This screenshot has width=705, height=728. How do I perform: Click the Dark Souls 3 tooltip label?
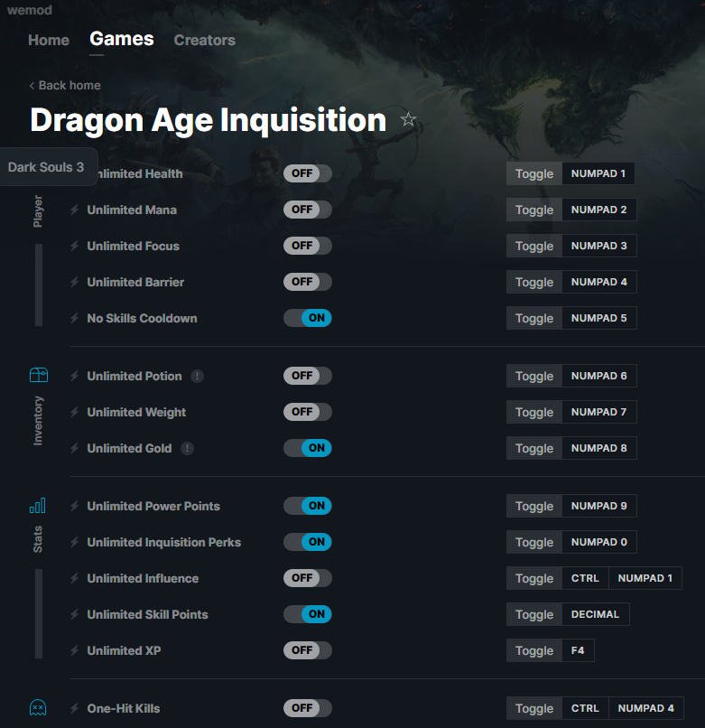tap(46, 167)
